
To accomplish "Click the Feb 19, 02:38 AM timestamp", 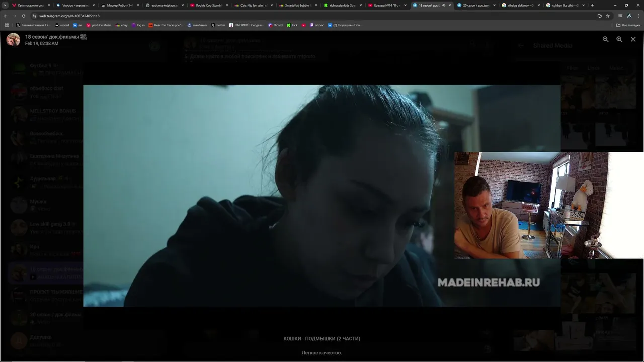I will [x=42, y=44].
